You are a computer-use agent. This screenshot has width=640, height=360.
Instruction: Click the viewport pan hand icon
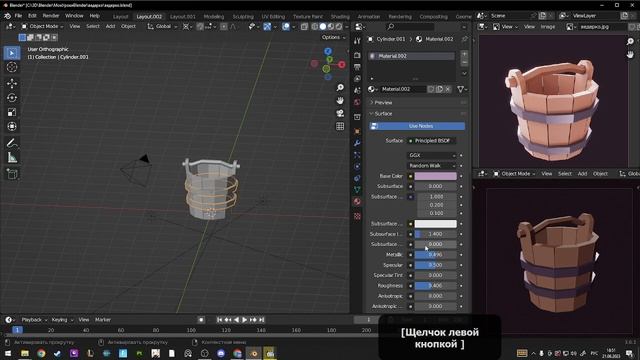[340, 100]
